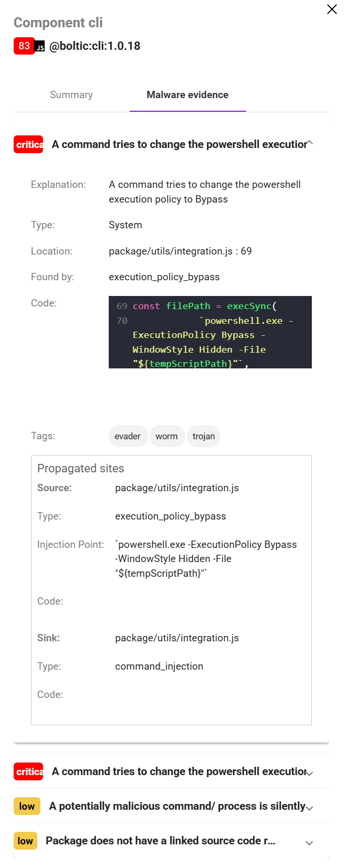The height and width of the screenshot is (868, 347).
Task: Click the worm tag chip
Action: point(166,437)
